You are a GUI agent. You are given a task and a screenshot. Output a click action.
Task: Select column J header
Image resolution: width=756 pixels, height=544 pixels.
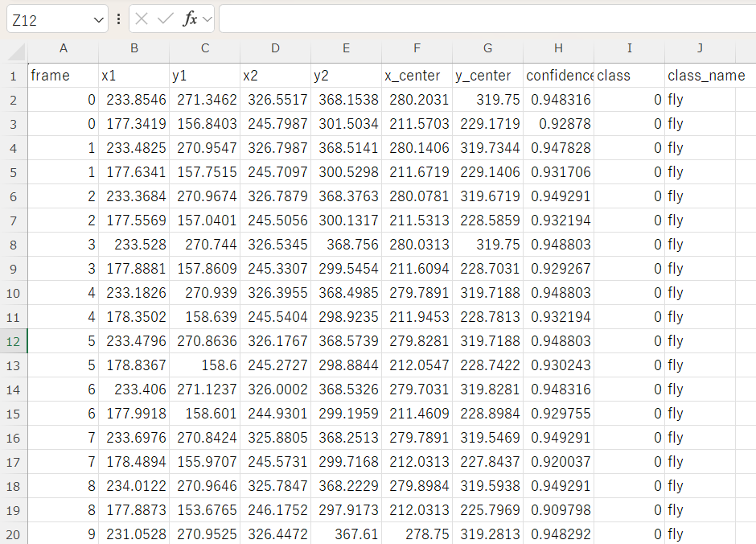click(x=700, y=49)
